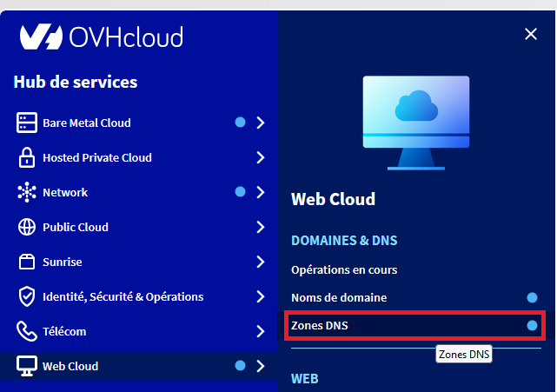Open Opérations en cours link
The width and height of the screenshot is (557, 392).
[344, 269]
